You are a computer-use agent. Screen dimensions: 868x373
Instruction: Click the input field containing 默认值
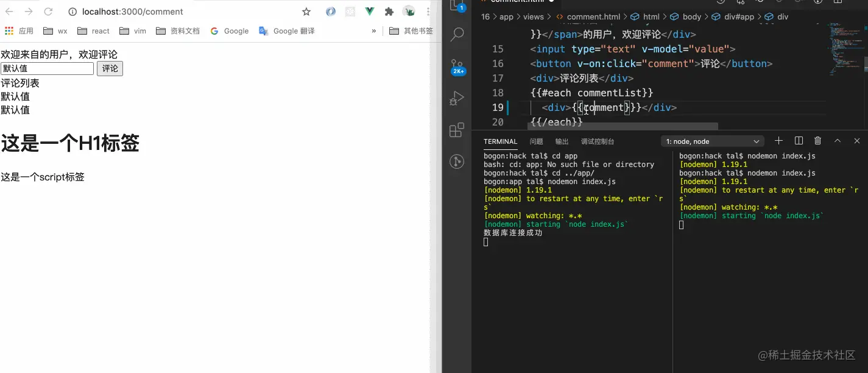click(47, 68)
